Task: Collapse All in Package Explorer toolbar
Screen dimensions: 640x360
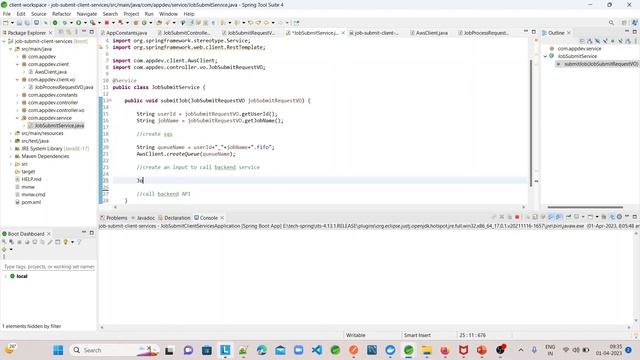Action: click(61, 32)
